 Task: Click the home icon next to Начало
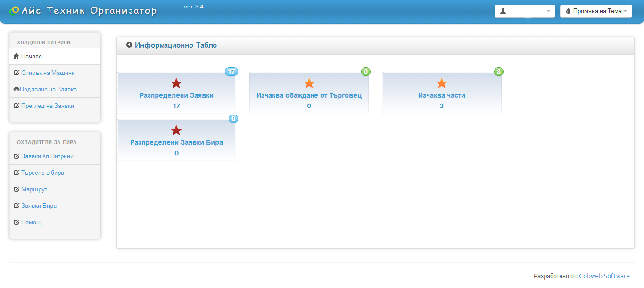point(16,57)
